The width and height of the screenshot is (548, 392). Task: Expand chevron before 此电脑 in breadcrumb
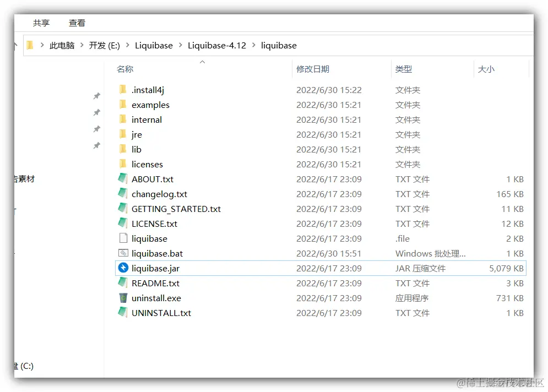(x=42, y=45)
